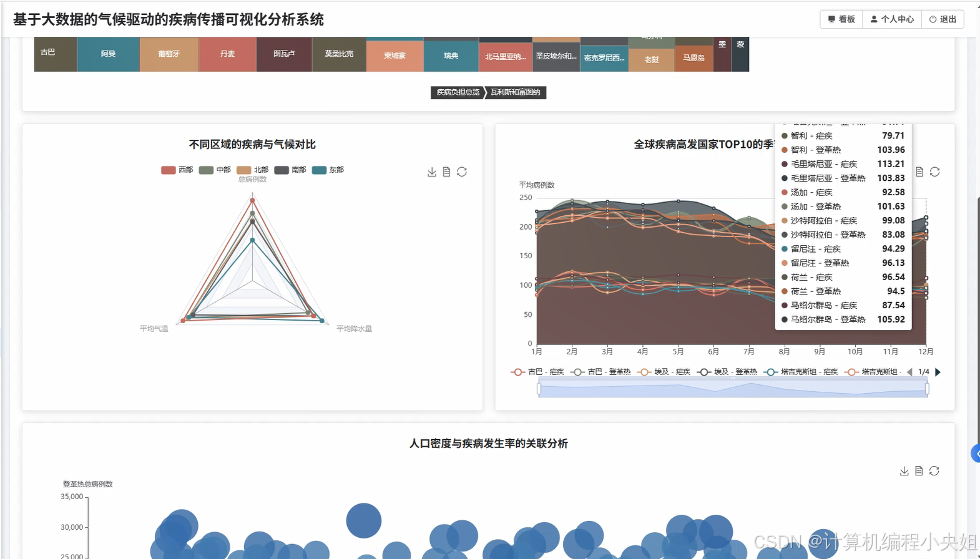
Task: Toggle 中部 legend series in radar chart
Action: [215, 170]
